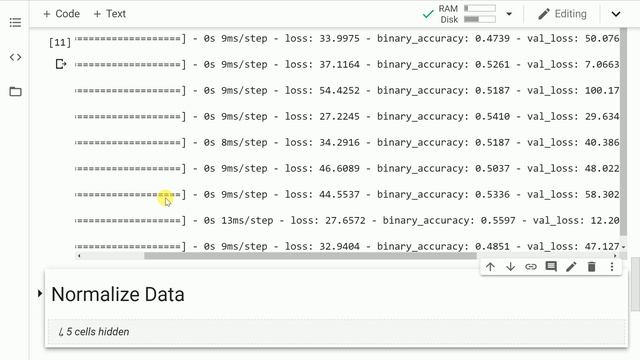
Task: Expand the Normalize Data section
Action: pos(40,293)
